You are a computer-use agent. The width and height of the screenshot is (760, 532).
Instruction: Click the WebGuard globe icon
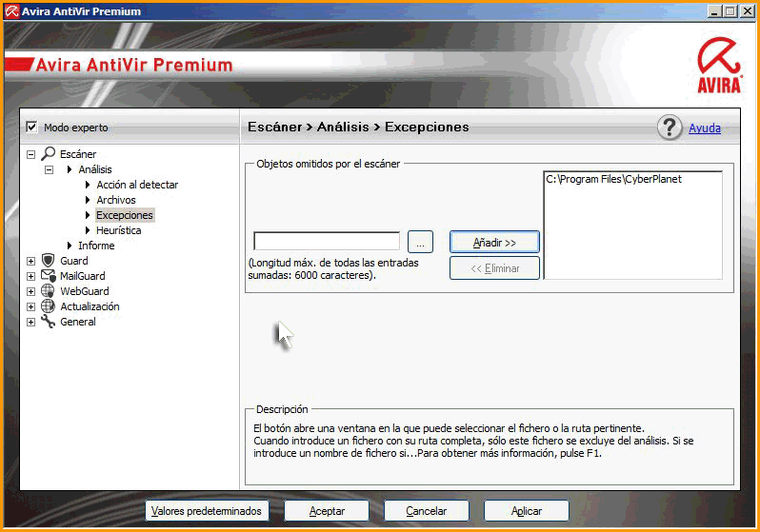pos(48,290)
